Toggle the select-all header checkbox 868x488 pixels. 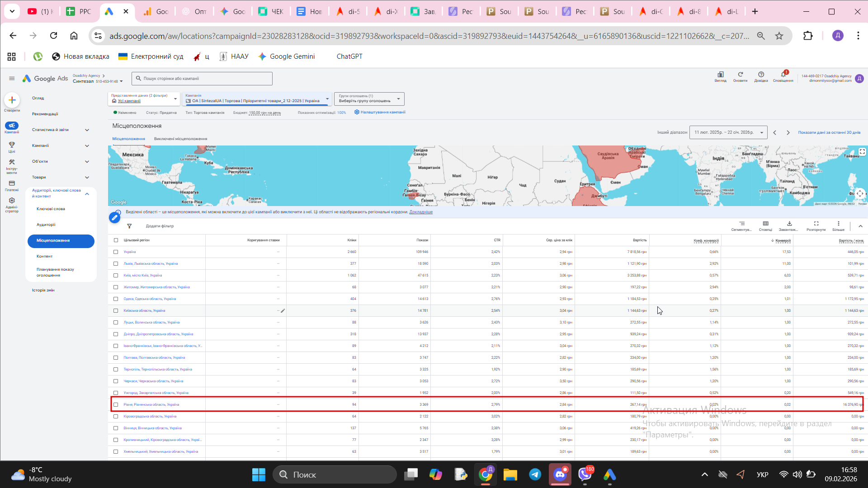116,240
